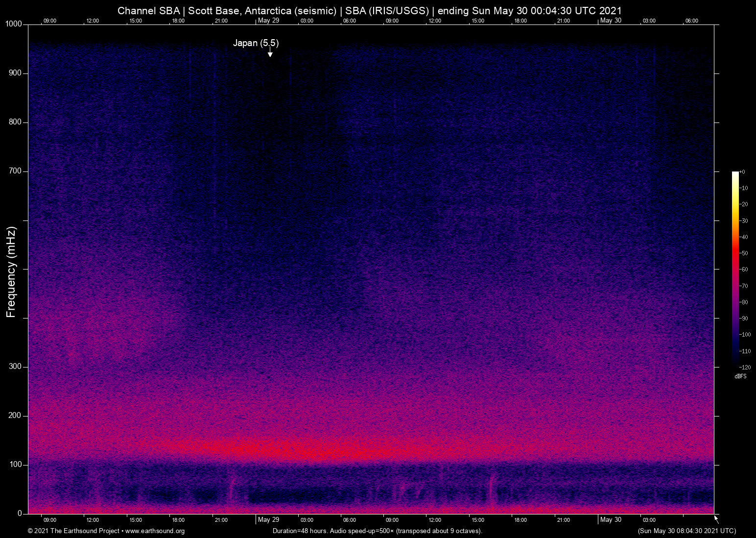Click the '800' frequency axis tick label
Viewport: 756px width, 538px height.
pyautogui.click(x=16, y=122)
